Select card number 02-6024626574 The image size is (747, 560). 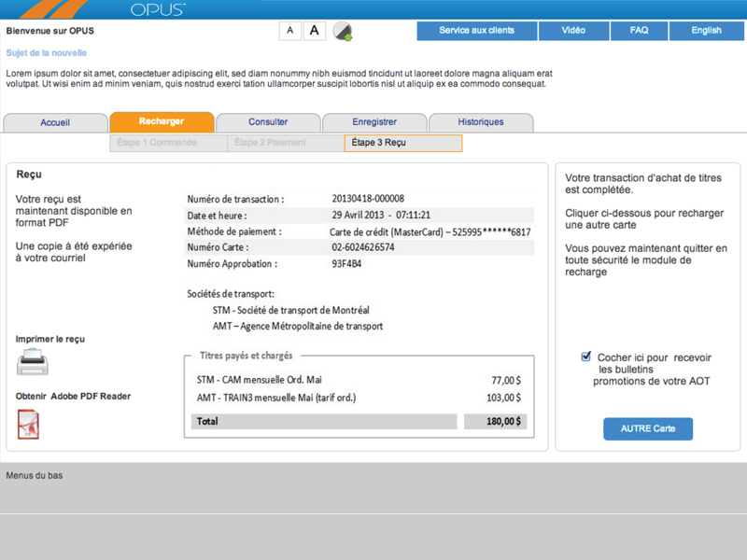pos(363,247)
